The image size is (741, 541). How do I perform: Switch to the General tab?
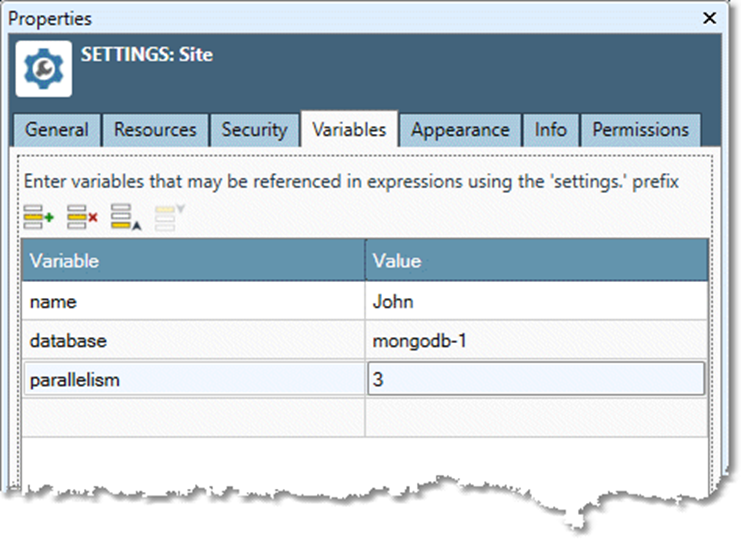[x=57, y=130]
